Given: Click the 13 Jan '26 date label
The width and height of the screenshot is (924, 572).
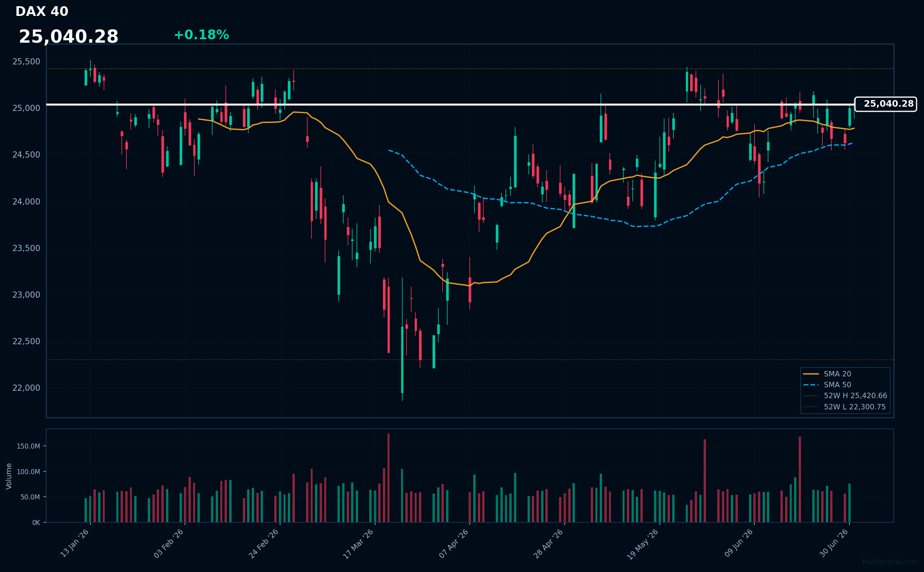Looking at the screenshot, I should (75, 543).
